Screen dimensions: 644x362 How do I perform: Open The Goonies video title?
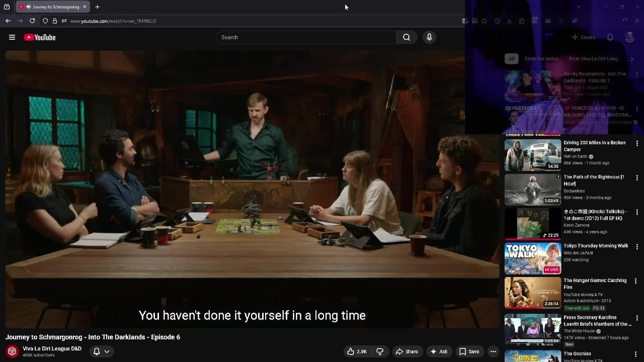point(577,353)
